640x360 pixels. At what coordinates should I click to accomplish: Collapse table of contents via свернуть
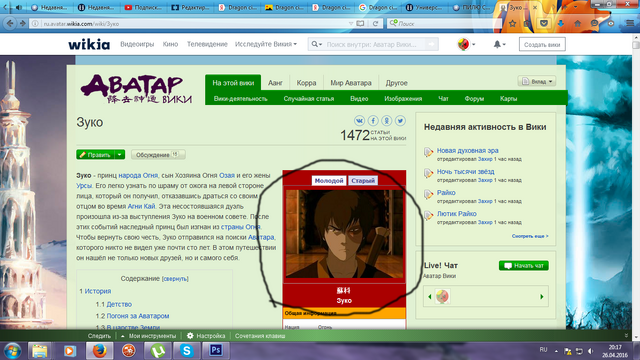pos(175,279)
